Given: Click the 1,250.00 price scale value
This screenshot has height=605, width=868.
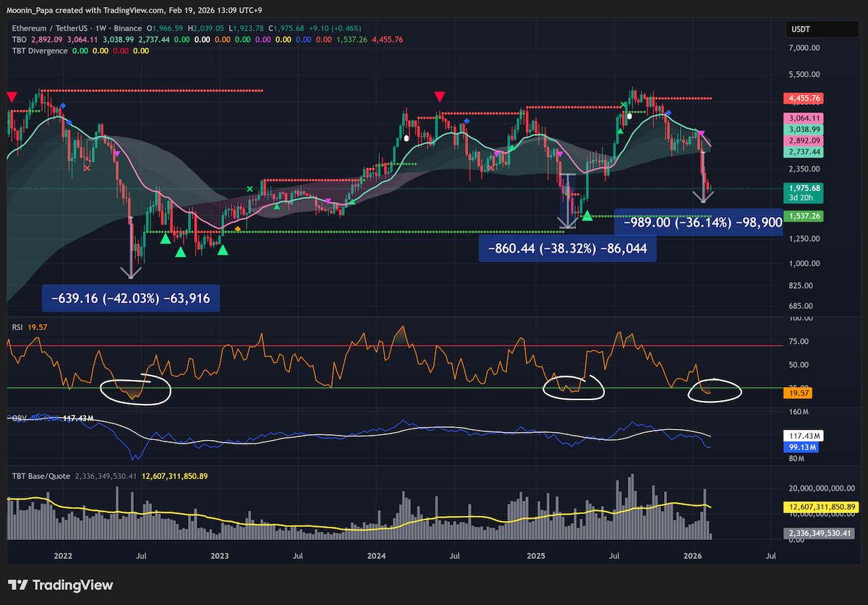Looking at the screenshot, I should click(804, 239).
